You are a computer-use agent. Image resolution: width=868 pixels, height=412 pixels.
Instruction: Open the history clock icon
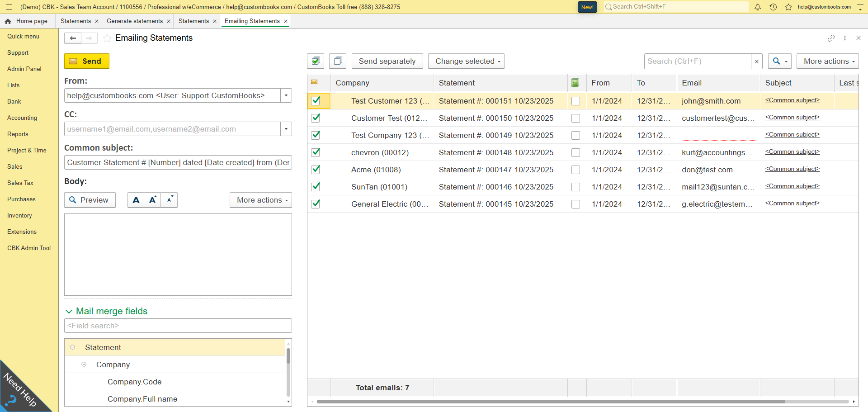point(773,7)
